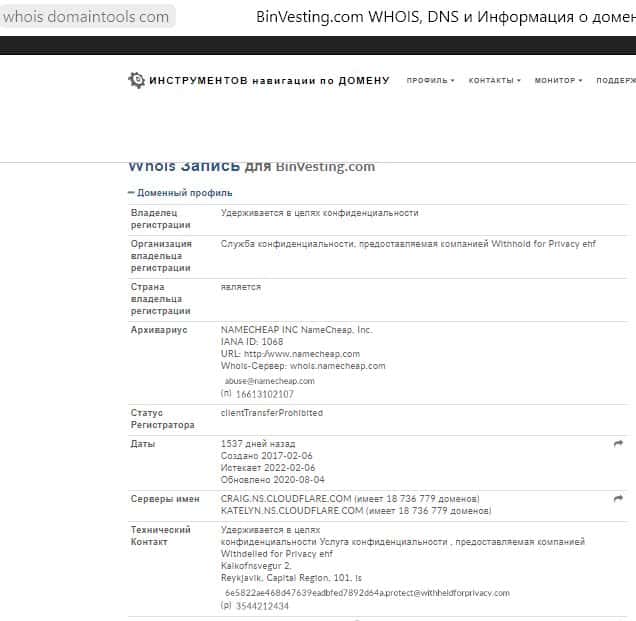Click CRAIG.NS.CLOUDFLARE.COM name server
This screenshot has height=621, width=636.
tap(286, 498)
